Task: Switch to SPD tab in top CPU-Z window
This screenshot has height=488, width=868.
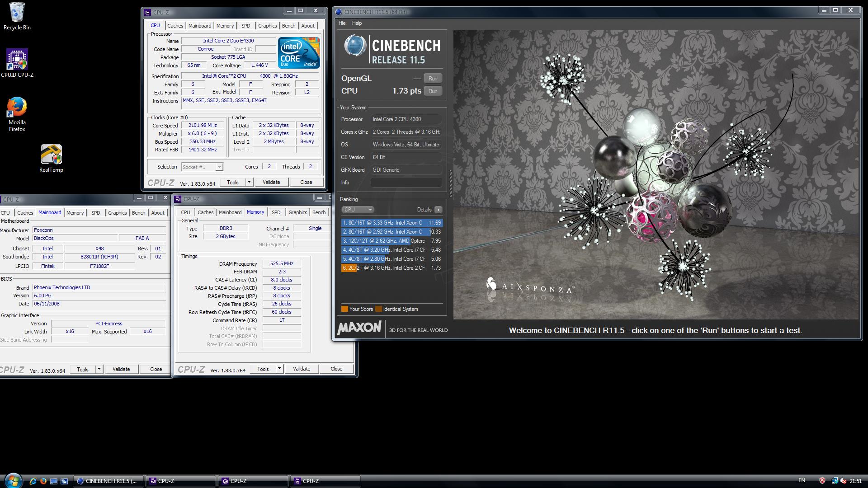Action: click(245, 26)
